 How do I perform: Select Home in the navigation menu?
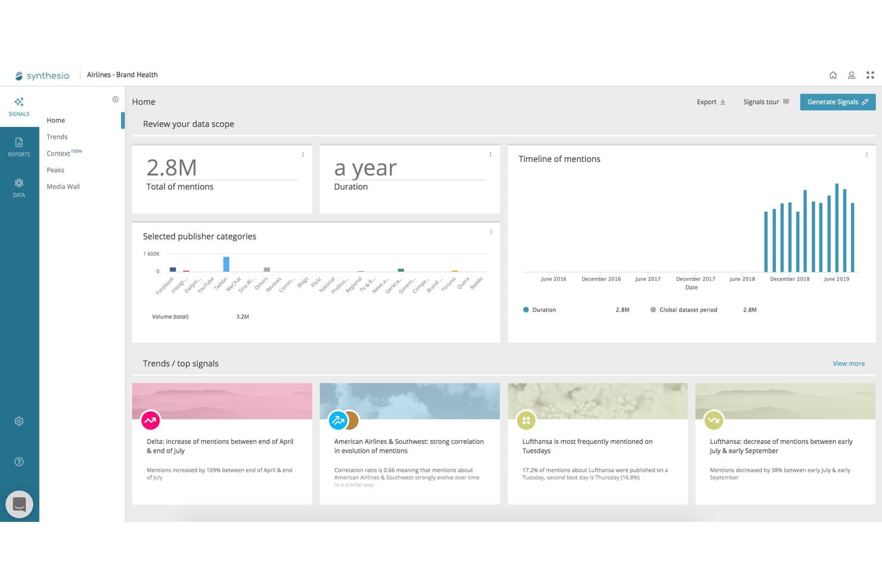tap(56, 120)
